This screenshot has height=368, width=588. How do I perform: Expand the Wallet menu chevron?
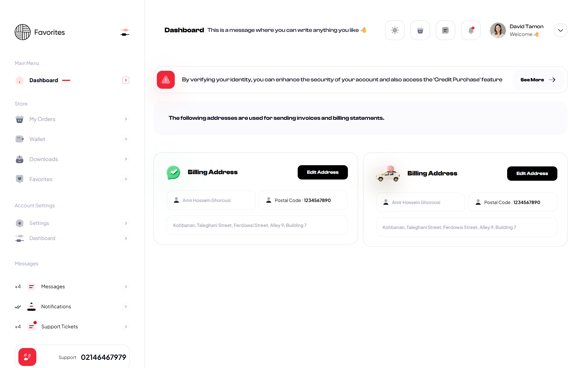126,139
